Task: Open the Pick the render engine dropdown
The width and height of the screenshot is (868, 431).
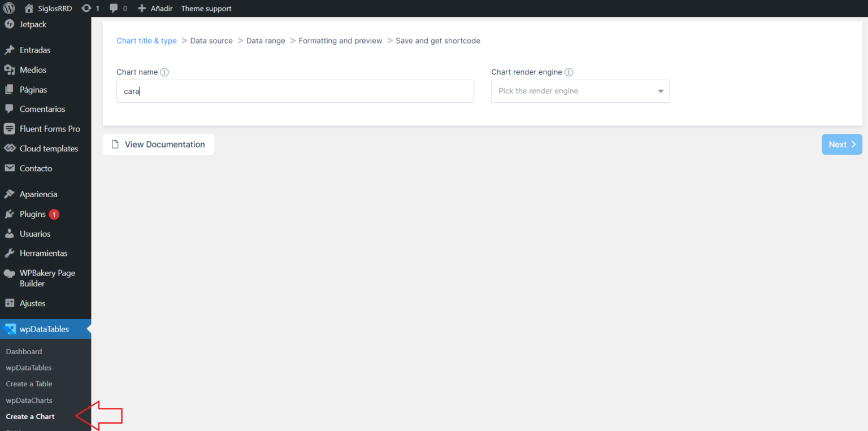Action: point(580,91)
